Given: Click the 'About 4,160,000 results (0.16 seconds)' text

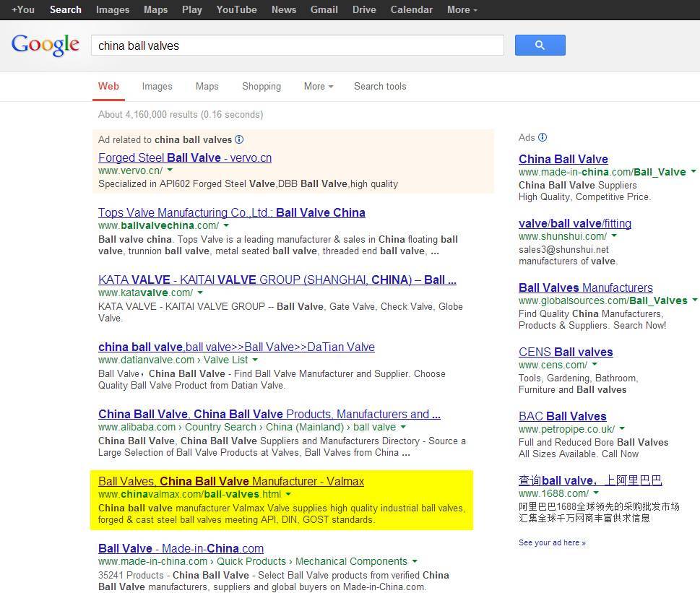Looking at the screenshot, I should point(181,115).
